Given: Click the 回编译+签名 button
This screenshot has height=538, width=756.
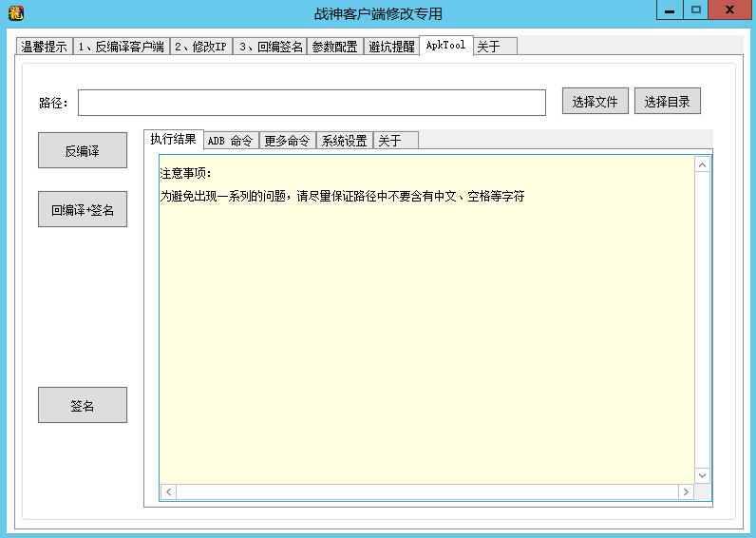Looking at the screenshot, I should [x=83, y=210].
